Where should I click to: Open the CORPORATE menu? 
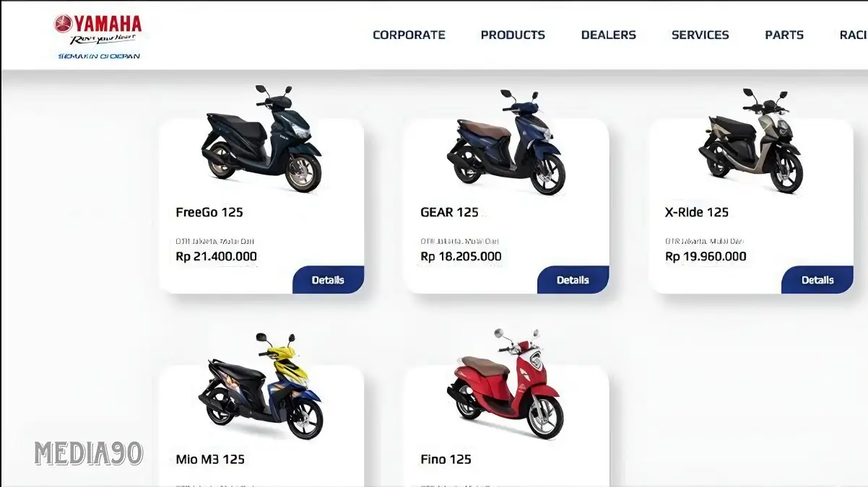click(409, 35)
